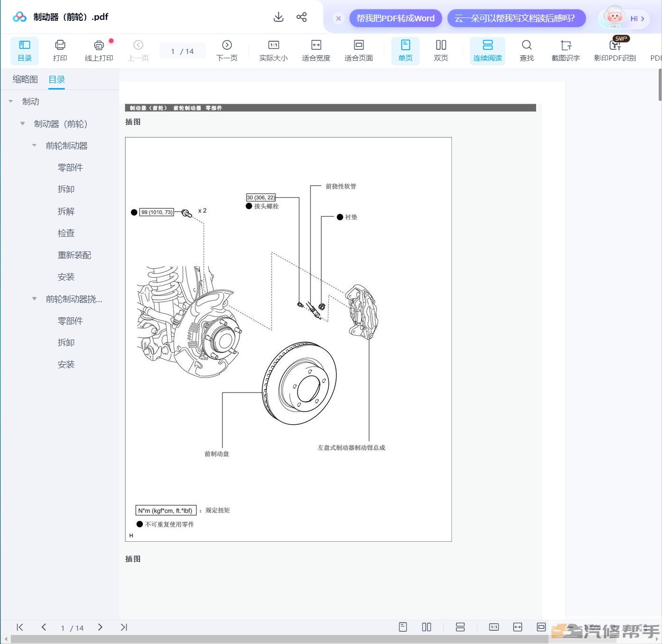Click the 前挠性软管 label
The width and height of the screenshot is (662, 644).
(341, 186)
